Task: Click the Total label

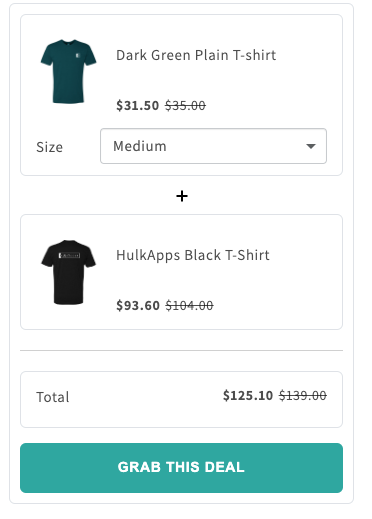Action: [53, 397]
